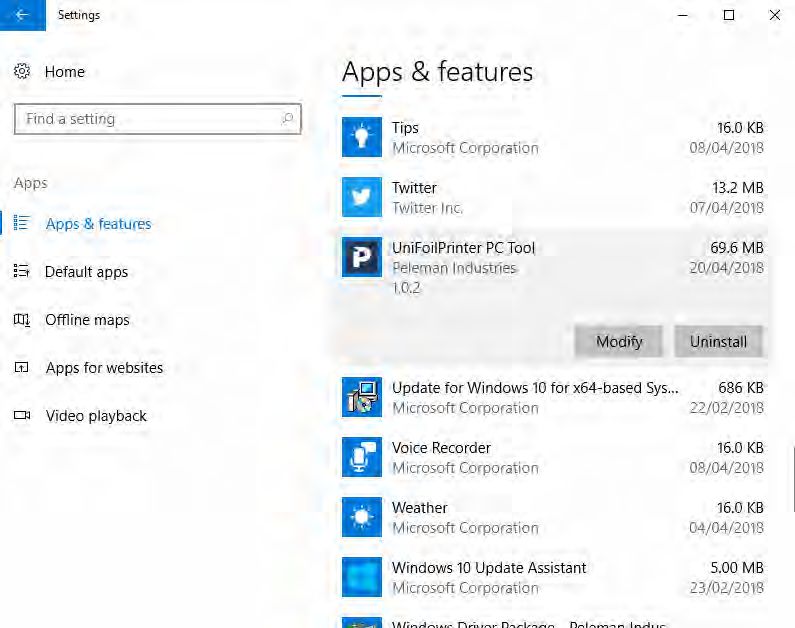Close the Settings window
Viewport: 795px width, 628px height.
[774, 15]
